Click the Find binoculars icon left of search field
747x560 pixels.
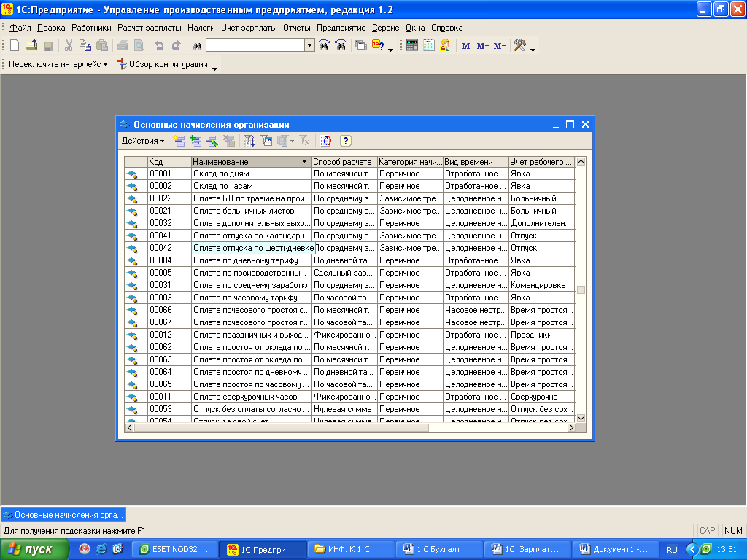pos(197,46)
